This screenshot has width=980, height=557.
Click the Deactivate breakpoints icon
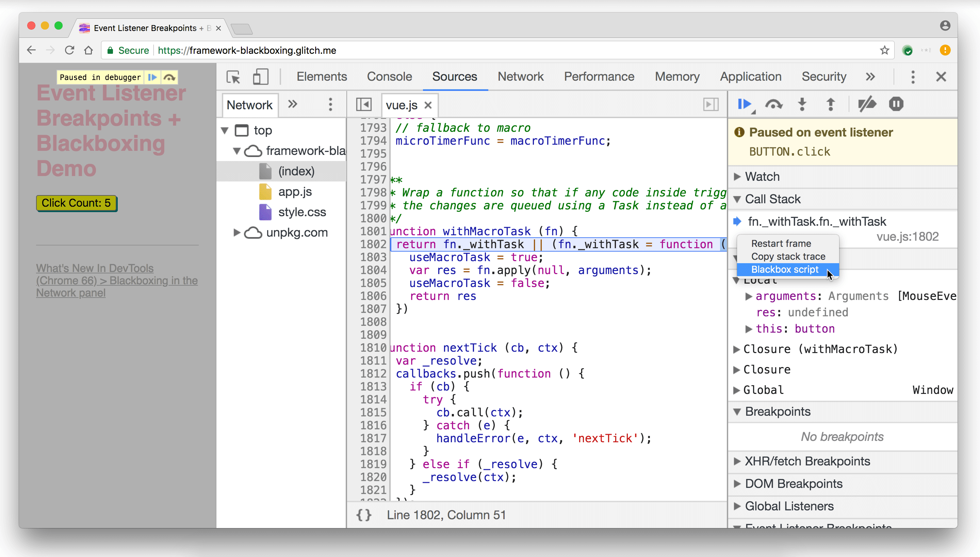(868, 105)
